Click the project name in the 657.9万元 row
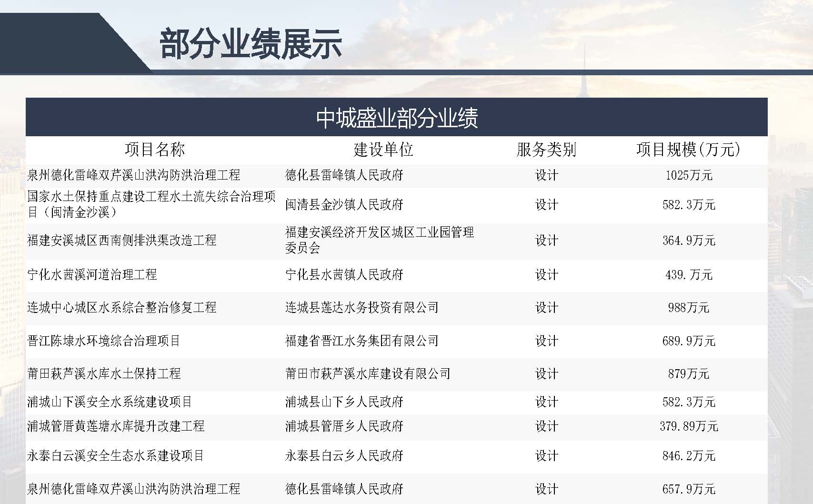Viewport: 813px width, 504px height. coord(134,489)
